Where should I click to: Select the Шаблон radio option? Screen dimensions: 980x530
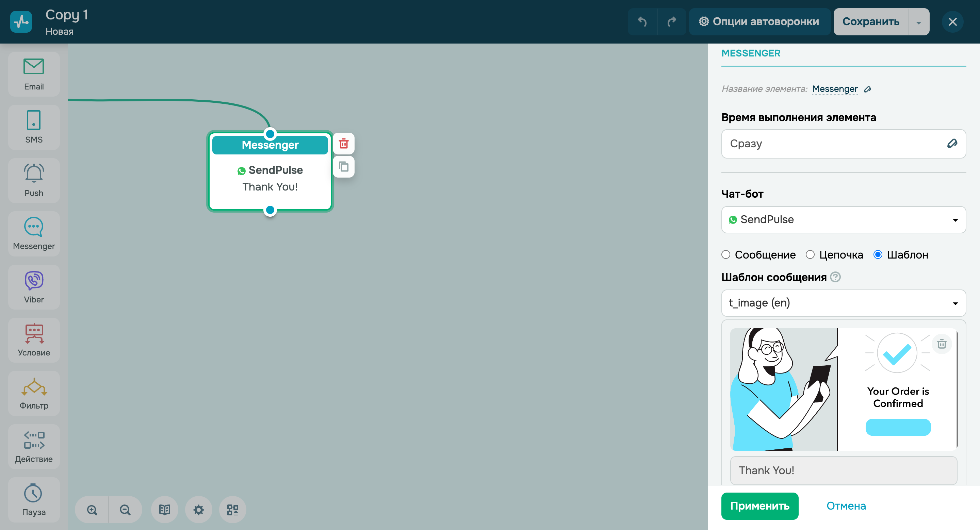(x=878, y=254)
